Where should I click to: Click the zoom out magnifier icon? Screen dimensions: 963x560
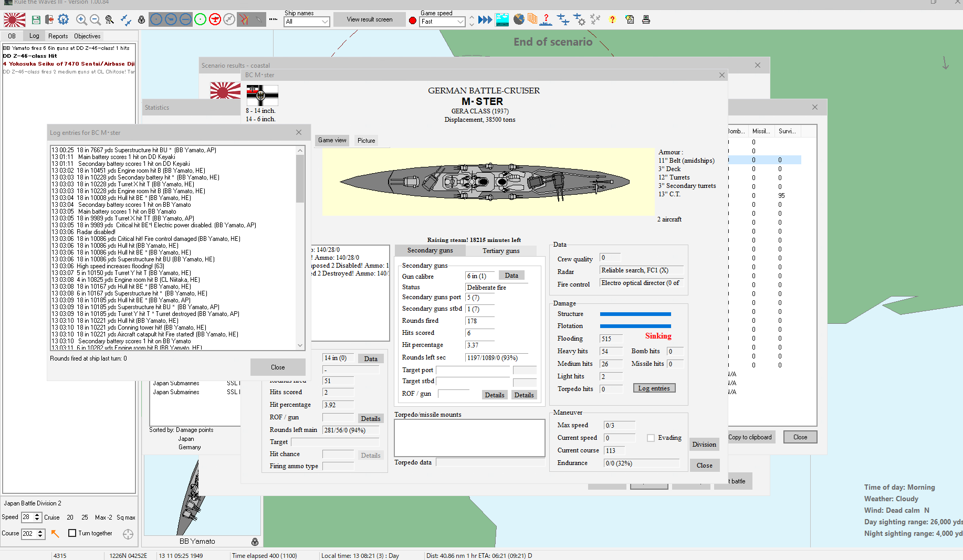[x=95, y=20]
